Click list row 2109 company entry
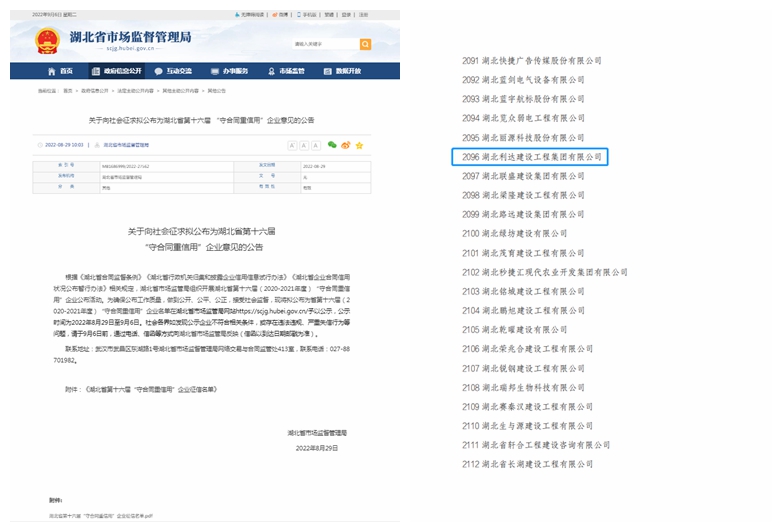Screen dimensions: 782x532 point(528,407)
